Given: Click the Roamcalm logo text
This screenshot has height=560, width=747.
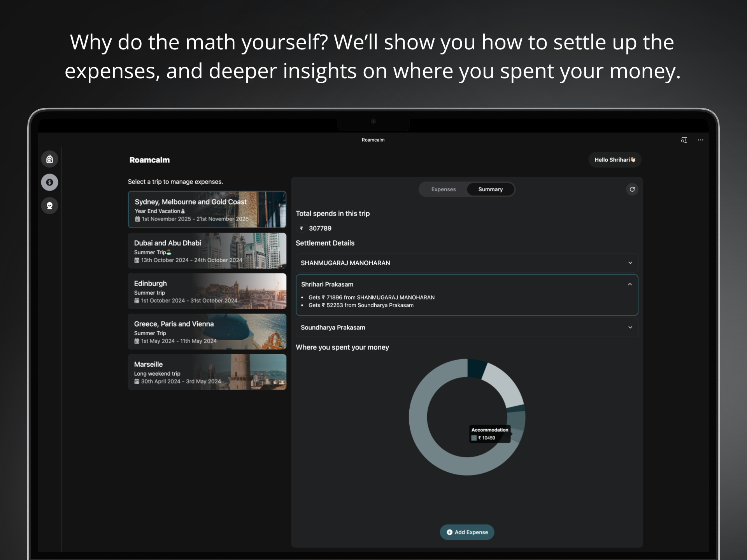Looking at the screenshot, I should (149, 160).
